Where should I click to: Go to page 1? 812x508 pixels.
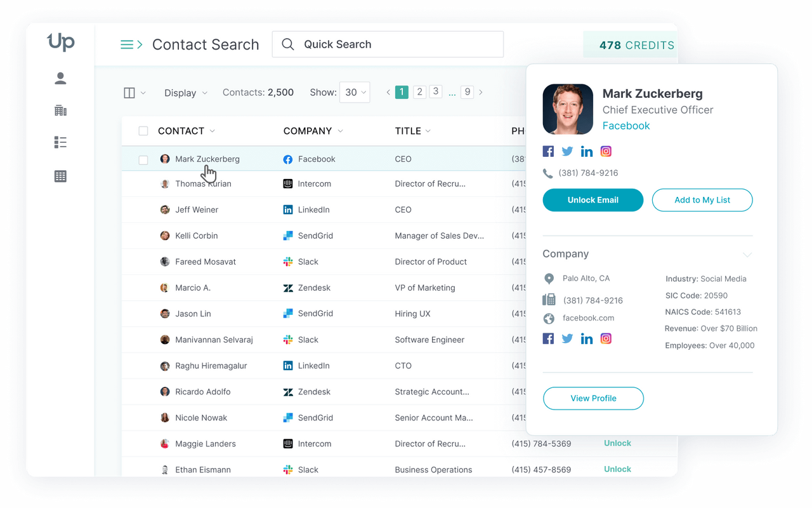point(402,92)
